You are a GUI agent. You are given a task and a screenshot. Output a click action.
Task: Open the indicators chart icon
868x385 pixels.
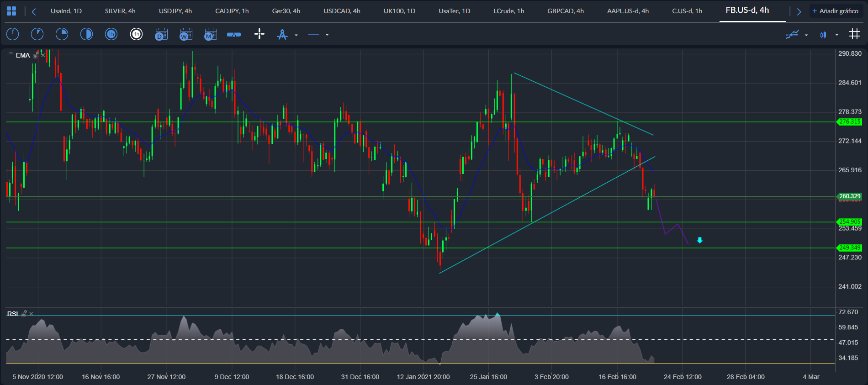click(x=792, y=34)
